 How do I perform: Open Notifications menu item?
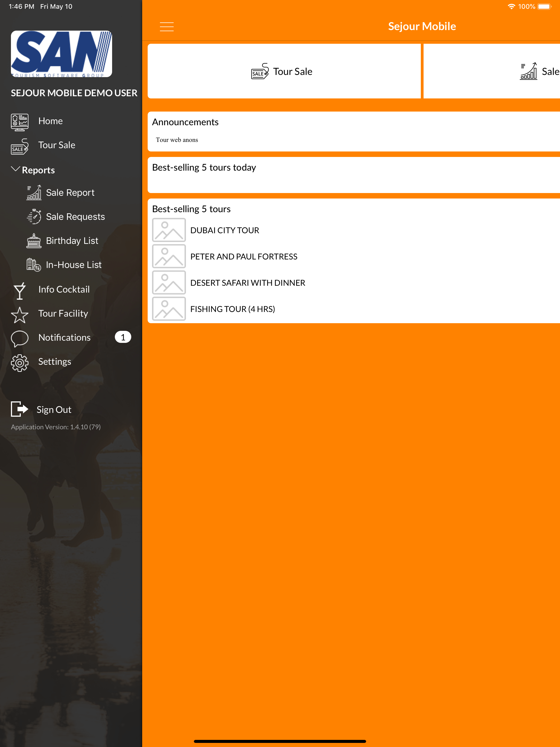(65, 337)
